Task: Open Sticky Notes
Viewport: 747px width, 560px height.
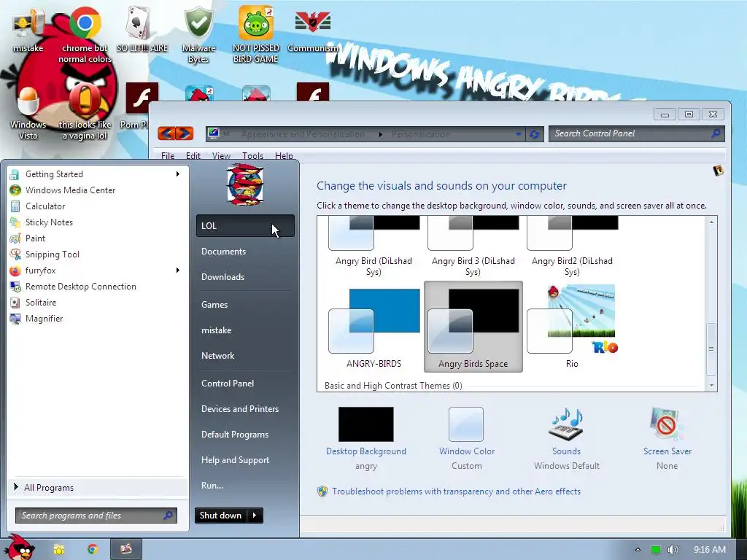Action: (x=96, y=222)
